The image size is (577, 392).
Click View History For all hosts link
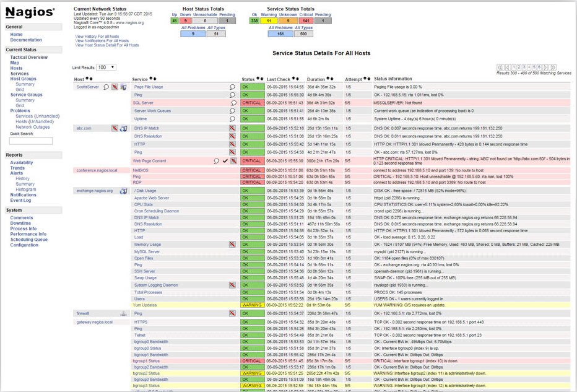tap(97, 37)
